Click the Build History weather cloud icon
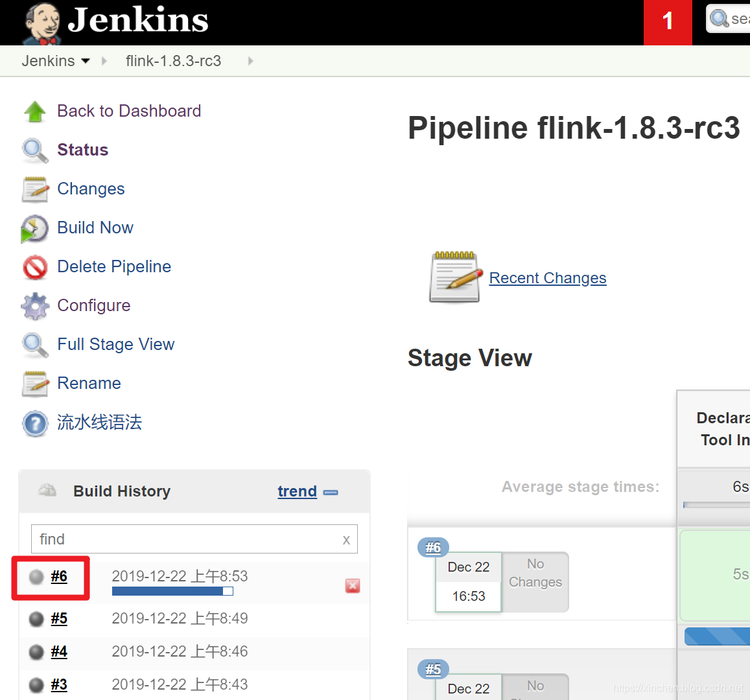 tap(47, 490)
